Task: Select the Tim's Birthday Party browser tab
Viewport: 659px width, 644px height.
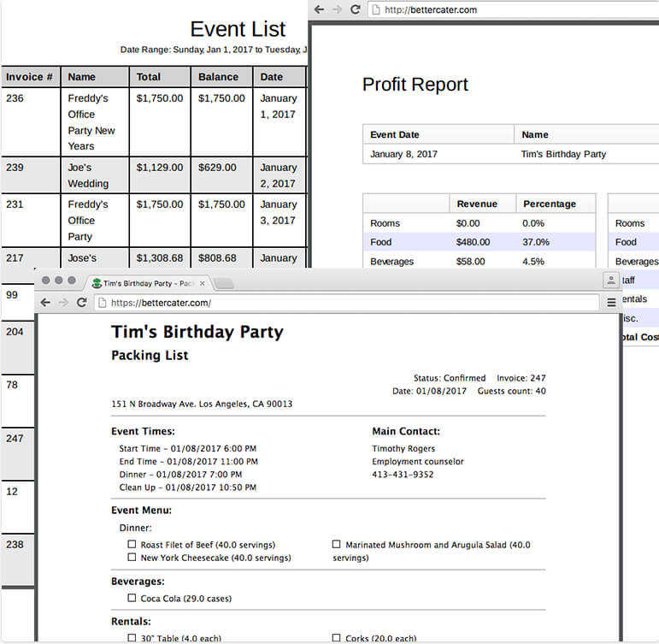Action: (149, 283)
